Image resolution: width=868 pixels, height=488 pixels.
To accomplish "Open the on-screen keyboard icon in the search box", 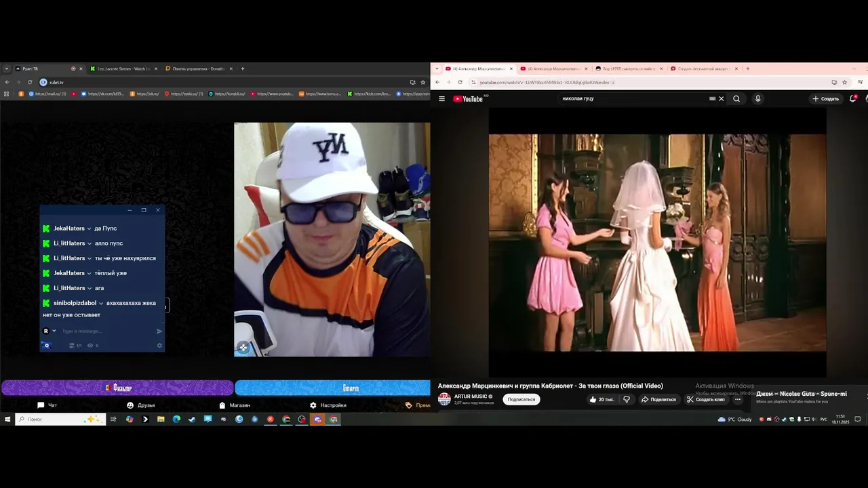I will [712, 99].
